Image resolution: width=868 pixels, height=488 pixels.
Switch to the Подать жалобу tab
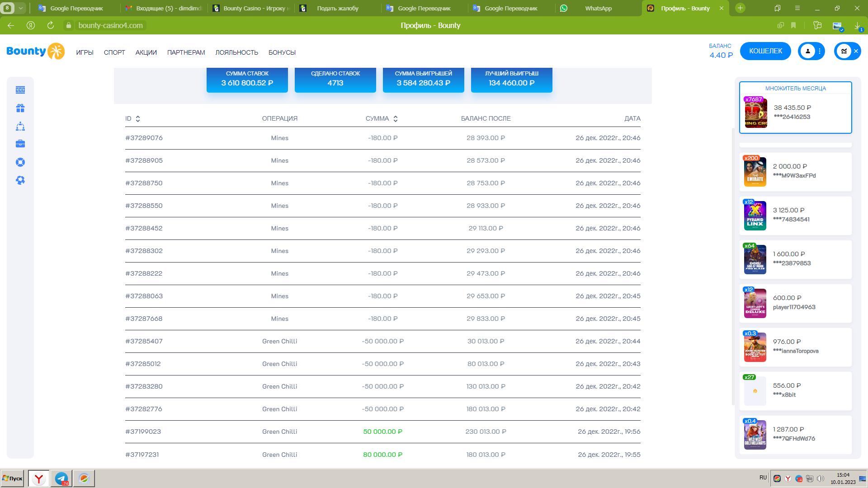tap(338, 8)
